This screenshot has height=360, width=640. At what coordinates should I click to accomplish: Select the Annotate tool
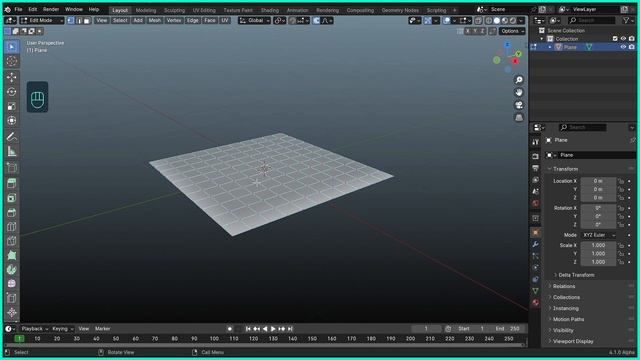point(12,137)
